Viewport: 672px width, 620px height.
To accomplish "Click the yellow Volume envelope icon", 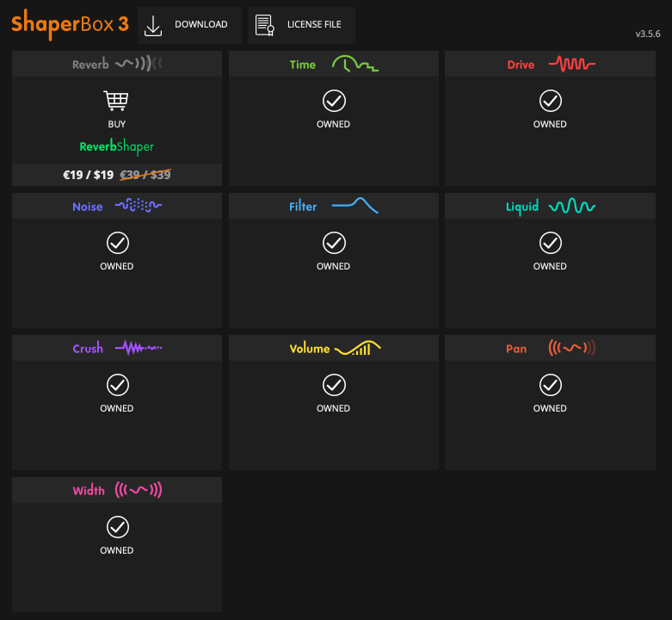I will click(358, 348).
